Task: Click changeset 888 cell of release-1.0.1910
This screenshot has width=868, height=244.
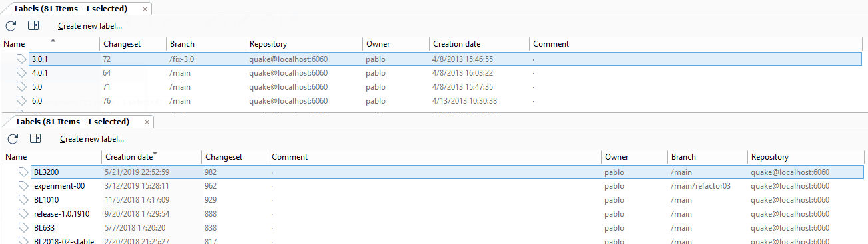Action: 211,214
